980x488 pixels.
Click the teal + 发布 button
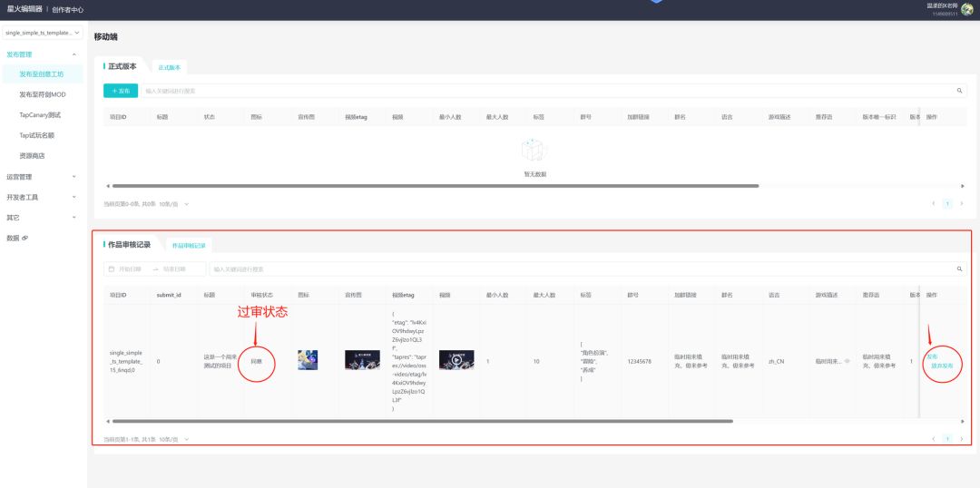pos(121,91)
